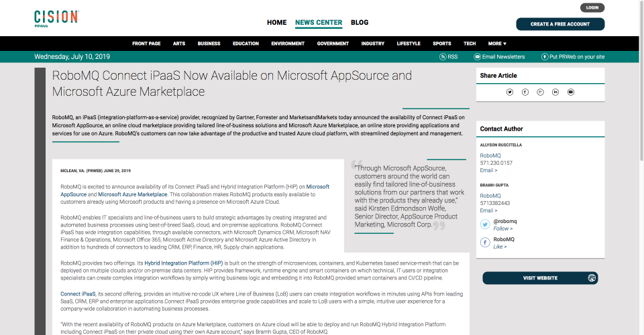Screen dimensions: 644x335
Task: Click the RoboMQ Facebook like icon
Action: tap(485, 243)
